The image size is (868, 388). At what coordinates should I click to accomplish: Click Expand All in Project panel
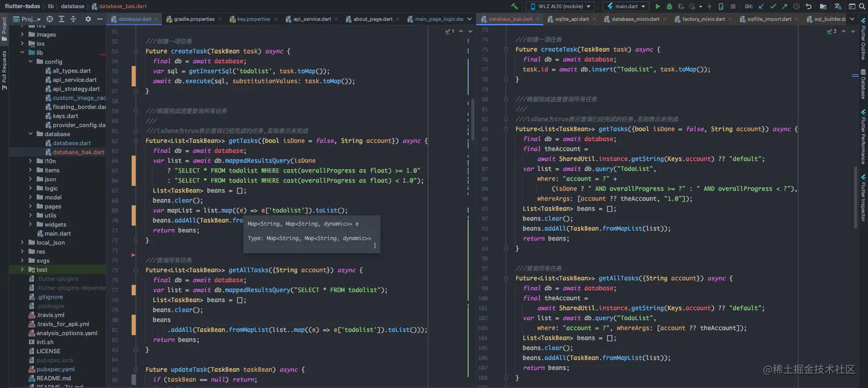tap(62, 19)
